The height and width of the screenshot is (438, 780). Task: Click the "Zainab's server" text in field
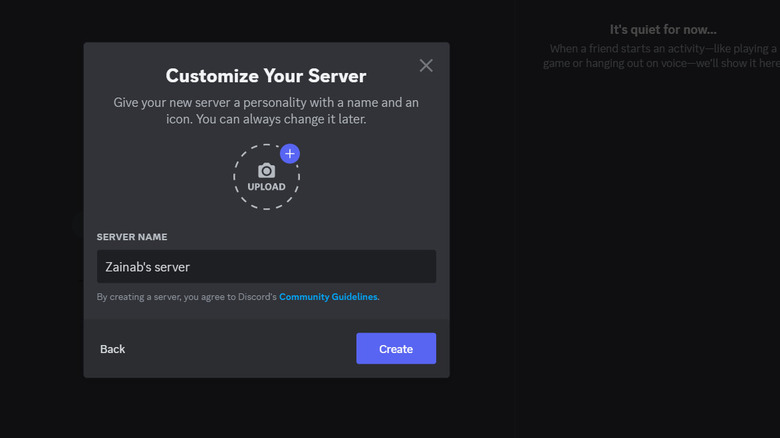click(148, 267)
